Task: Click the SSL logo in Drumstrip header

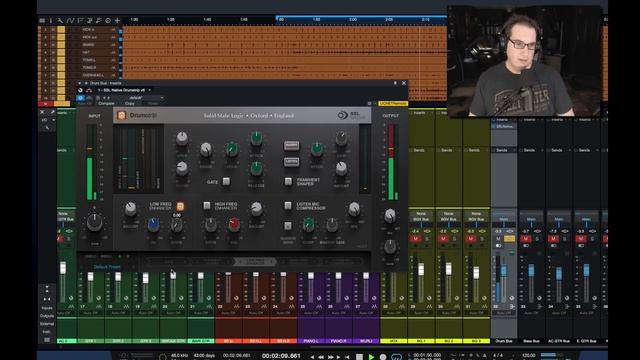Action: point(351,116)
